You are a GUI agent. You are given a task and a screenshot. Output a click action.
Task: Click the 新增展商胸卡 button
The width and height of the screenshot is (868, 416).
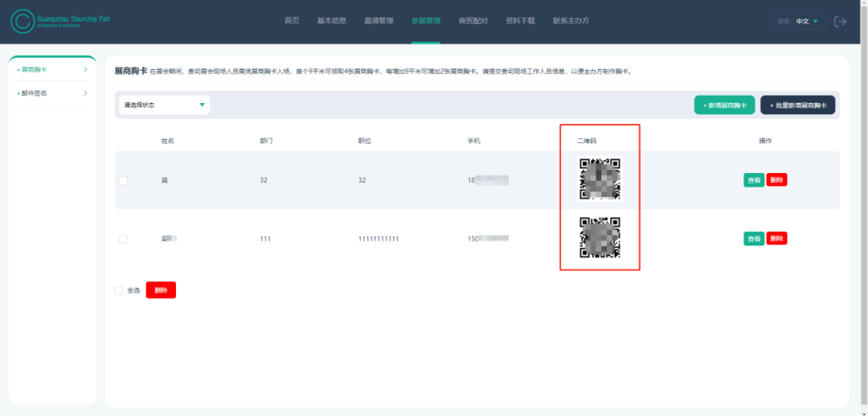tap(725, 105)
